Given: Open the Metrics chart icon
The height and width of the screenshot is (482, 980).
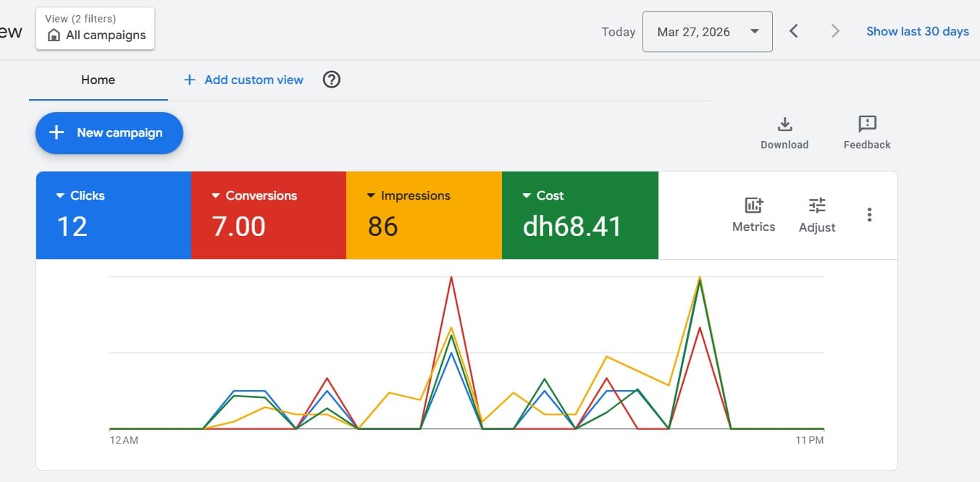Looking at the screenshot, I should (754, 205).
